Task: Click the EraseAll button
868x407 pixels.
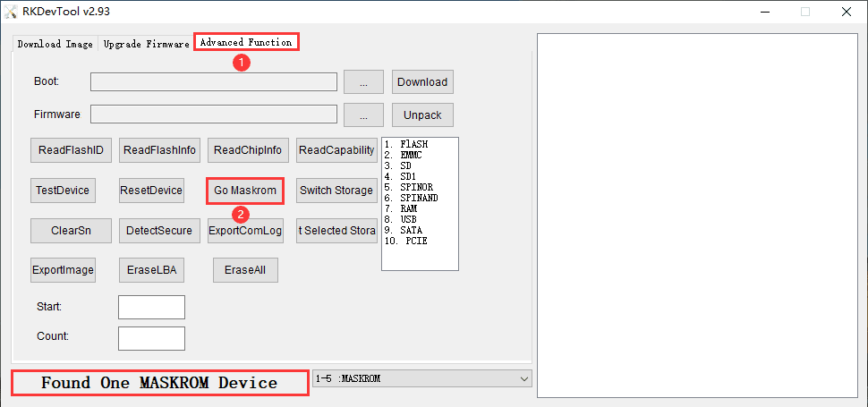Action: point(244,270)
